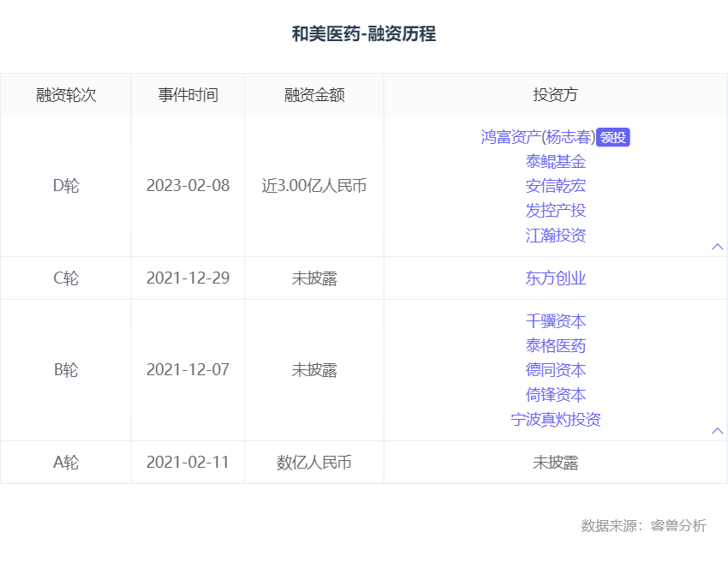
Task: Open investor link 倚锋资本
Action: coord(555,395)
